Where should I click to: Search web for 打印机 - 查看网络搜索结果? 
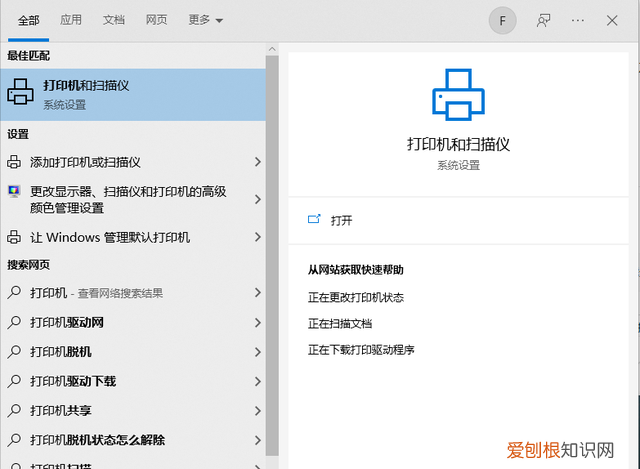(133, 293)
